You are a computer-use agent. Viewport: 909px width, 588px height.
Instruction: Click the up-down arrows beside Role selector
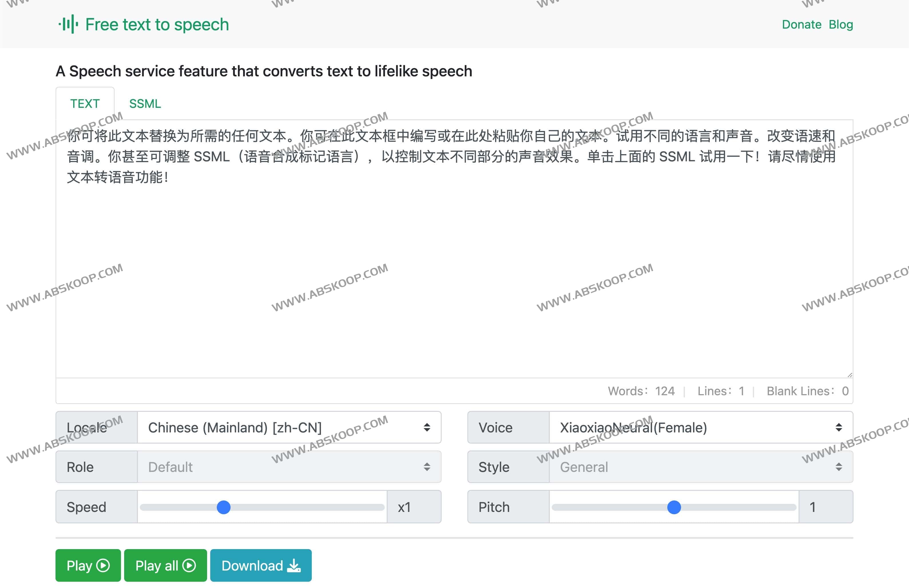tap(426, 466)
